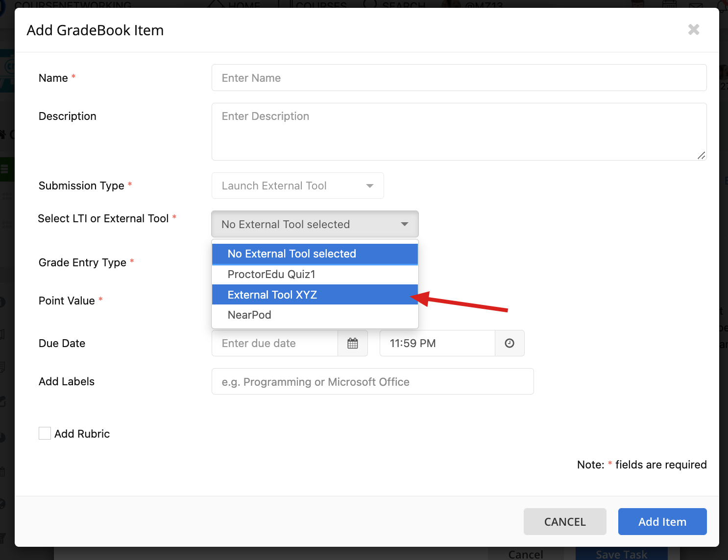Click the CANCEL button
The image size is (728, 560).
[x=565, y=522]
